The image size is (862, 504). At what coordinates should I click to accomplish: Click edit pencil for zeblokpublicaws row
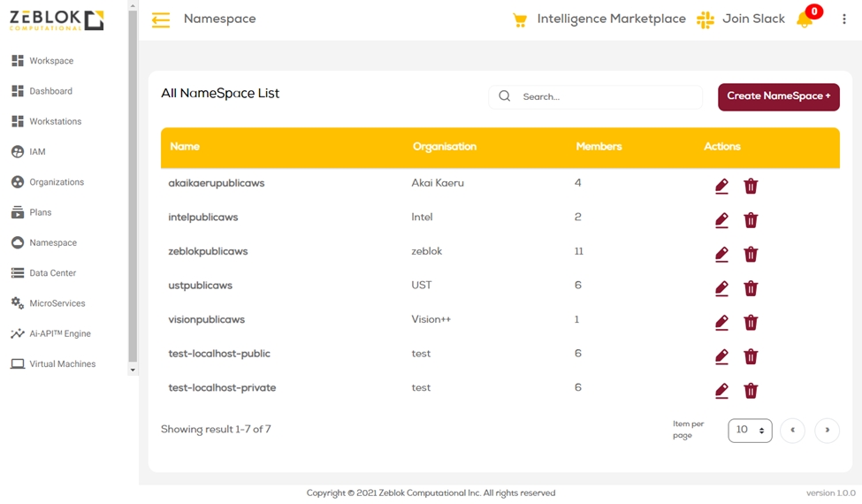click(721, 255)
